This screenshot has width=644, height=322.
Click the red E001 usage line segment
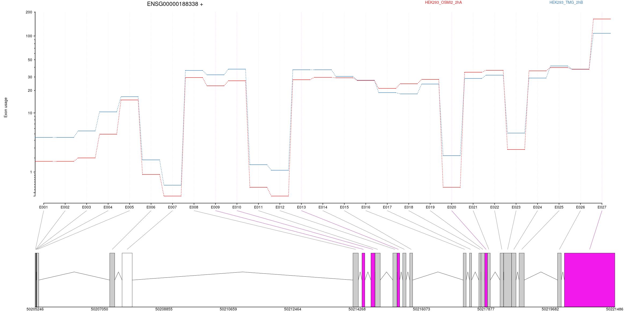coord(44,161)
